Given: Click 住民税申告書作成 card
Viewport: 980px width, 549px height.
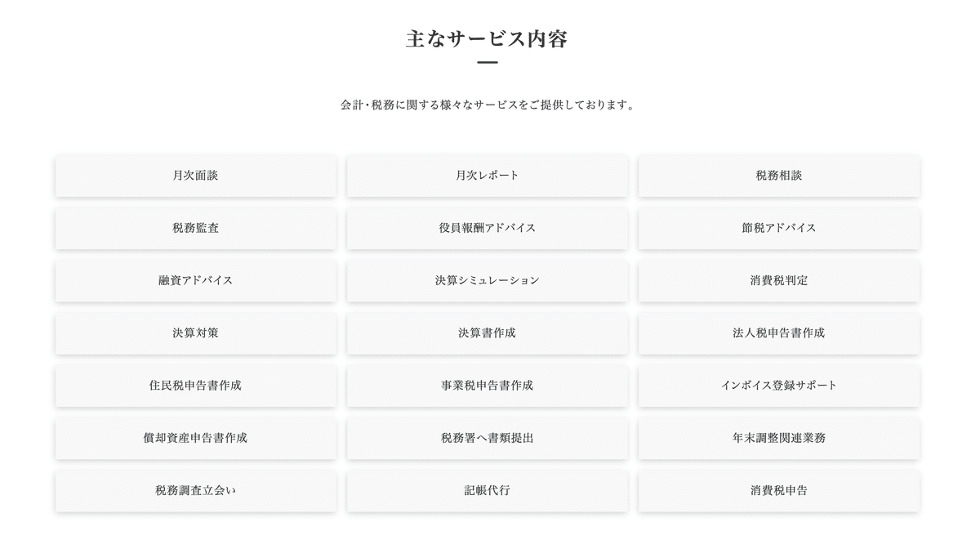Looking at the screenshot, I should pos(196,386).
